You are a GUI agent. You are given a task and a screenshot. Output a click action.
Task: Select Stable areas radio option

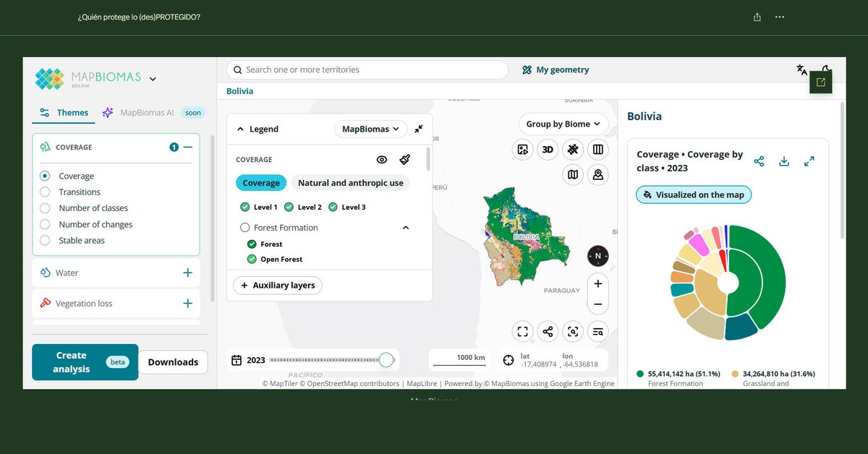click(x=45, y=240)
